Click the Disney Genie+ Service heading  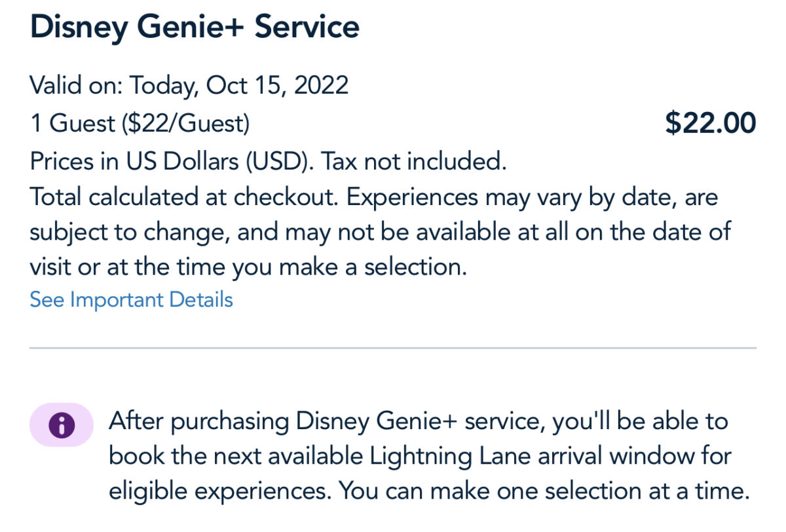(195, 28)
